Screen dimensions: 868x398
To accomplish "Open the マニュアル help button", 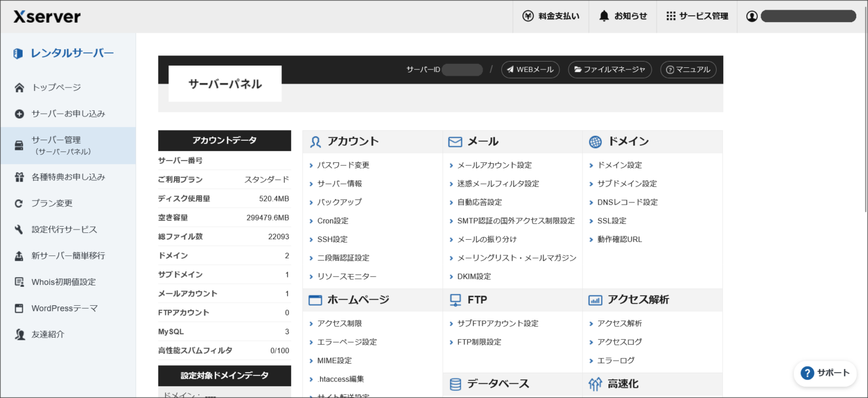I will point(688,70).
